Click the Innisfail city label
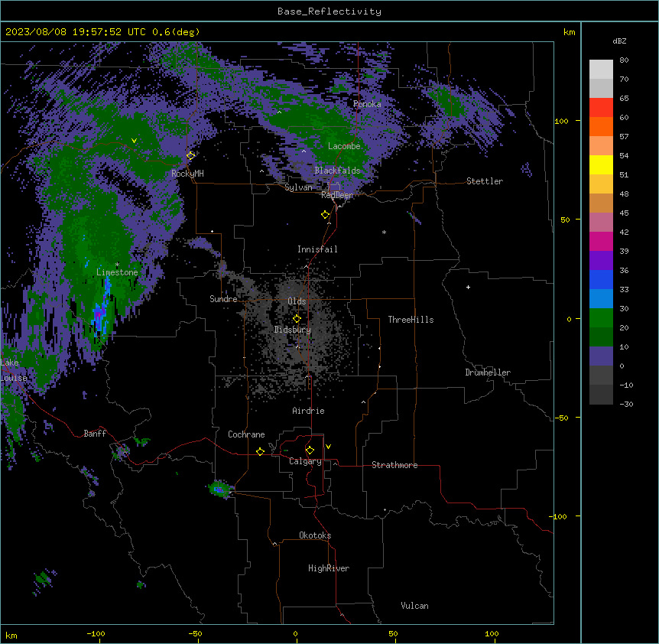The height and width of the screenshot is (644, 659). coord(317,249)
